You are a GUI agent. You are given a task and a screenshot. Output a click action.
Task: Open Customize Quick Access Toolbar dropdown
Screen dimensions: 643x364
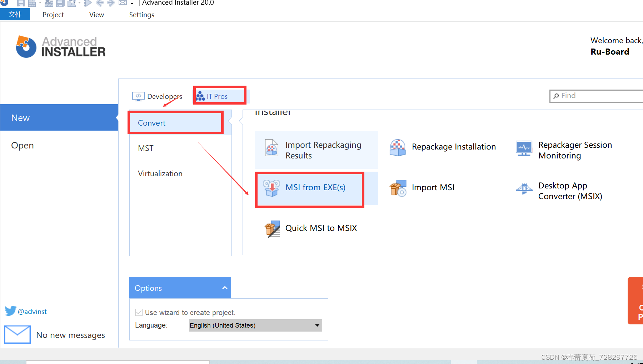[132, 3]
